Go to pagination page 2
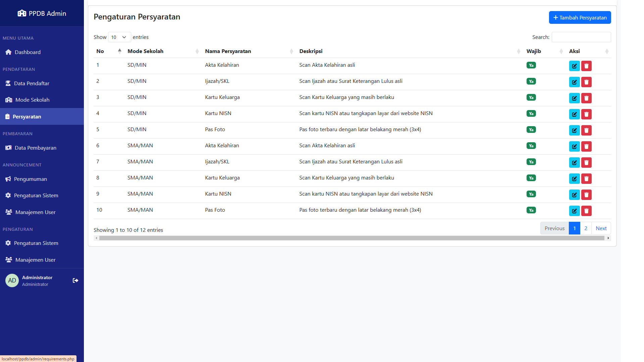Image resolution: width=644 pixels, height=362 pixels. pyautogui.click(x=586, y=228)
